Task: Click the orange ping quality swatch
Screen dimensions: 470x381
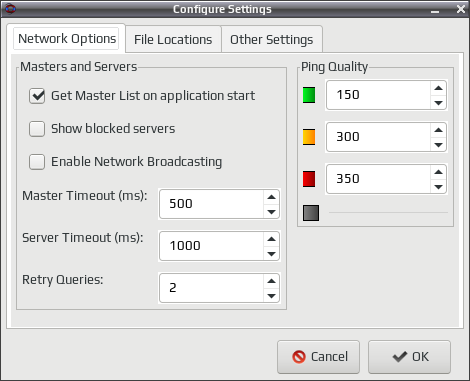Action: tap(309, 137)
